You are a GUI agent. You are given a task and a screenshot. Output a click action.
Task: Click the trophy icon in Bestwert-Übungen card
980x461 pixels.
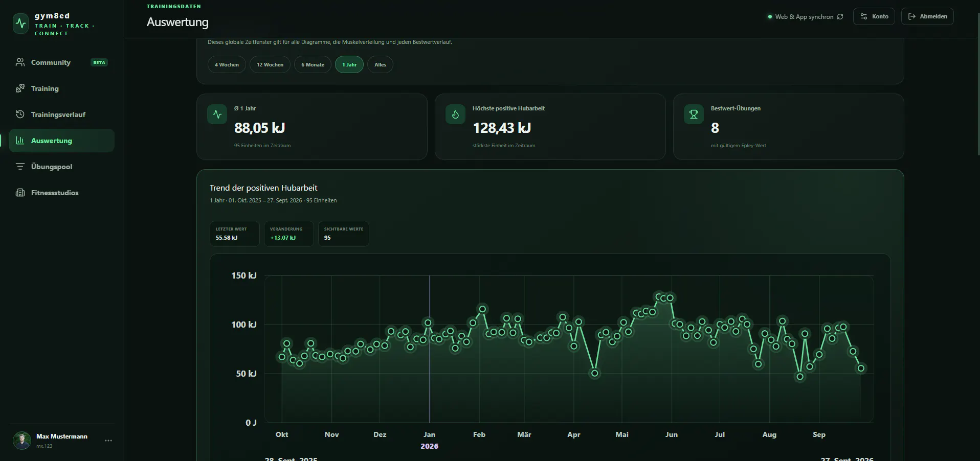click(x=694, y=114)
